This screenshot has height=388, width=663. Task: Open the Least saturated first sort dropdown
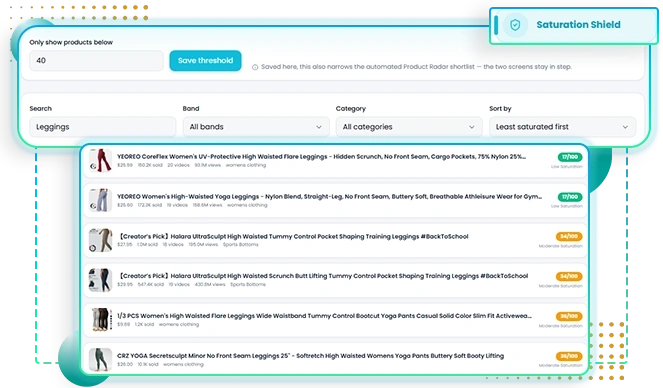[x=562, y=127]
